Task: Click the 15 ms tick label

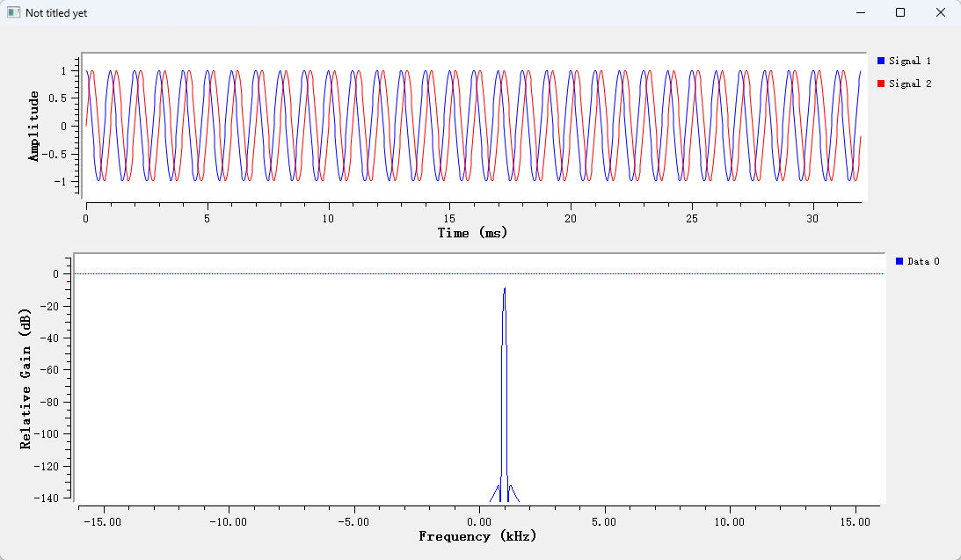Action: pos(449,219)
